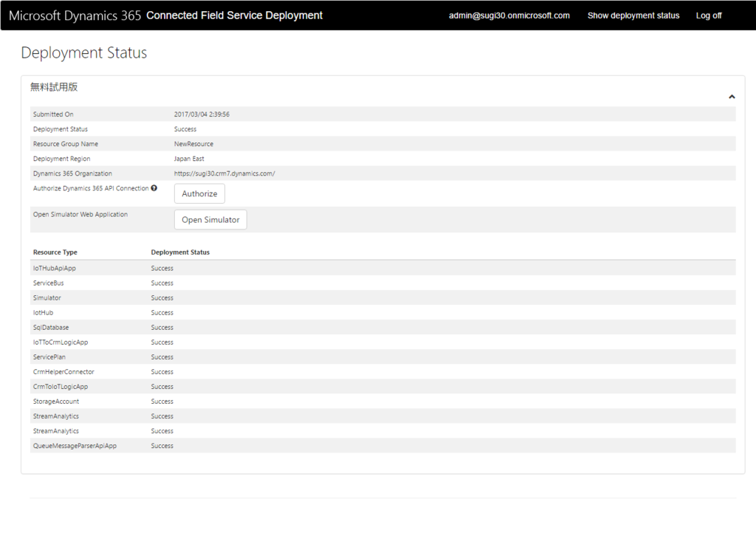
Task: Collapse the 無料試用版 panel with the chevron
Action: (732, 97)
